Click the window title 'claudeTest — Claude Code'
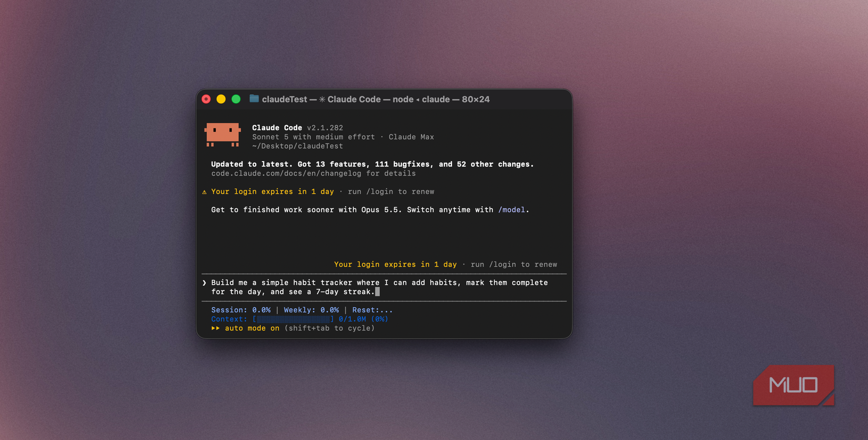The width and height of the screenshot is (868, 440). (376, 99)
